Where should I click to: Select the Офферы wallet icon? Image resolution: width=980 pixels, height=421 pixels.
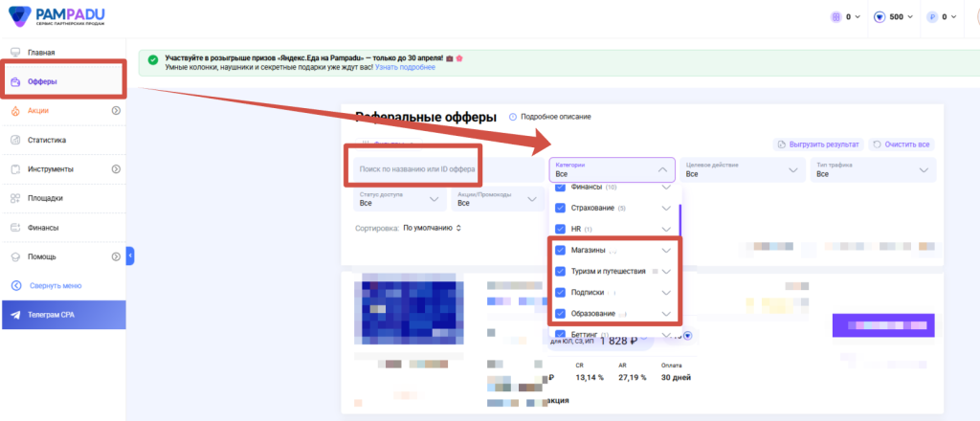coord(16,82)
